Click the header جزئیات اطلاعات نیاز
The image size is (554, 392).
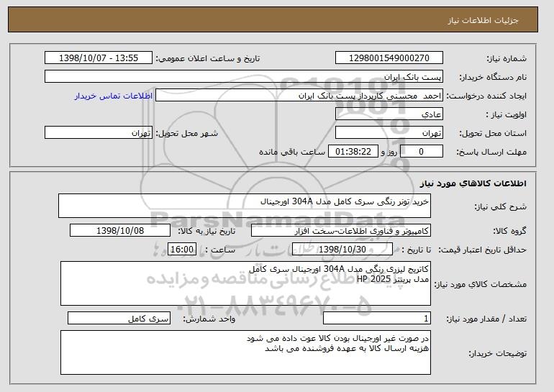click(483, 20)
